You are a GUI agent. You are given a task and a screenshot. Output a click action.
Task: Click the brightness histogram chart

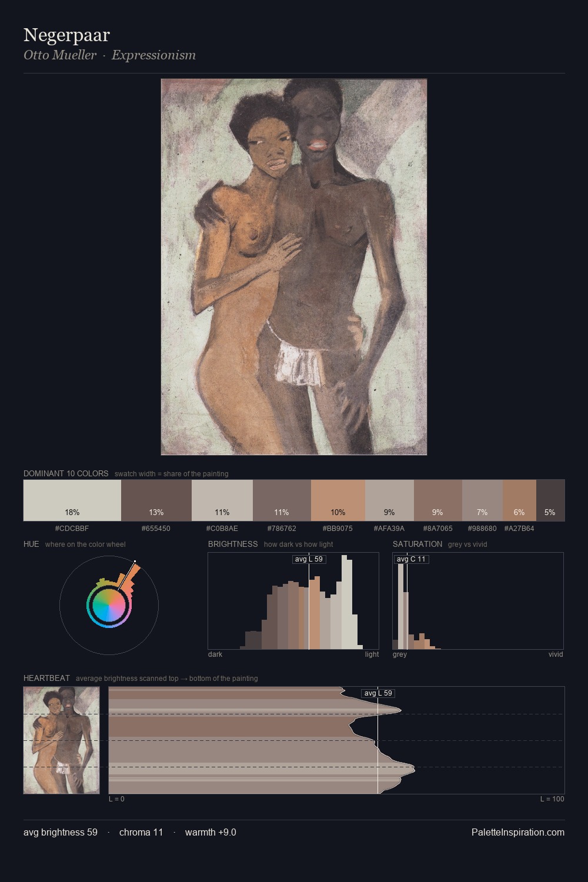click(x=293, y=601)
